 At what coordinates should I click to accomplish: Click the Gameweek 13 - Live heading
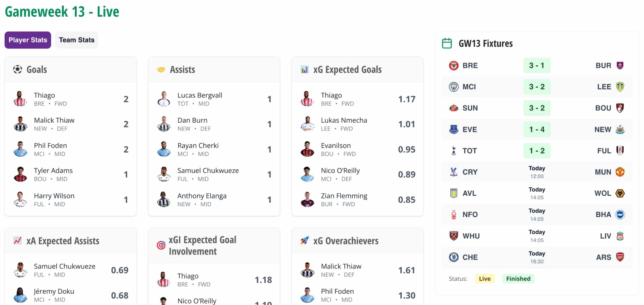click(x=62, y=11)
